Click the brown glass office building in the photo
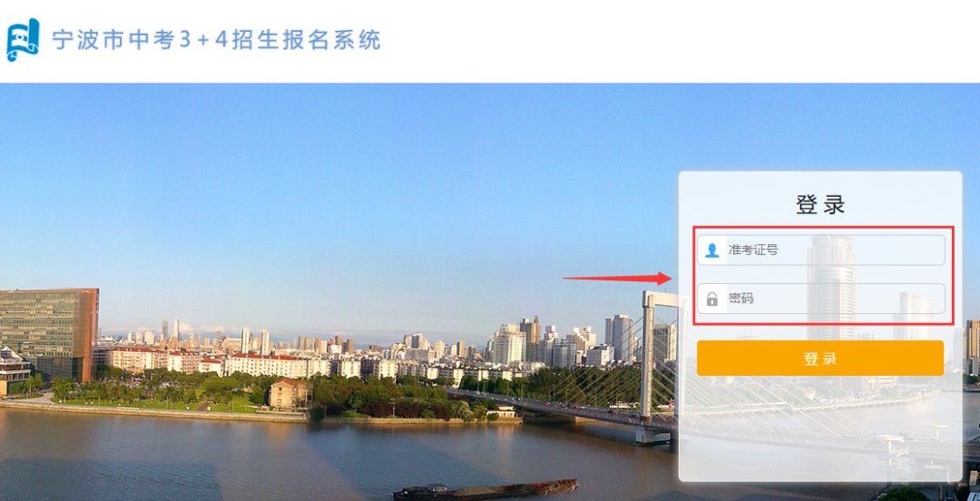Viewport: 980px width, 501px height. click(x=49, y=335)
